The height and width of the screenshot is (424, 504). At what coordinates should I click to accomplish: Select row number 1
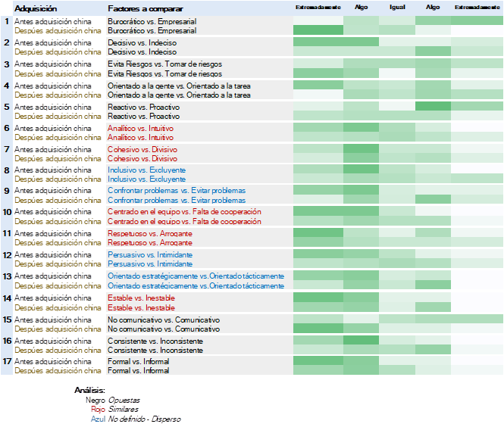pos(6,21)
